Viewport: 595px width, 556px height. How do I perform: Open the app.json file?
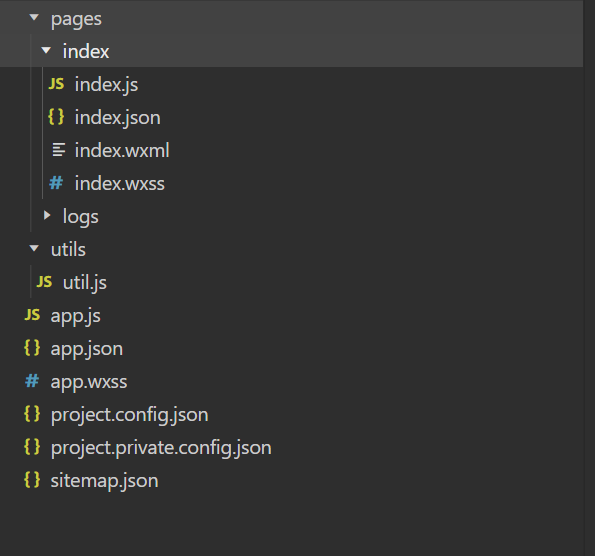click(x=87, y=349)
